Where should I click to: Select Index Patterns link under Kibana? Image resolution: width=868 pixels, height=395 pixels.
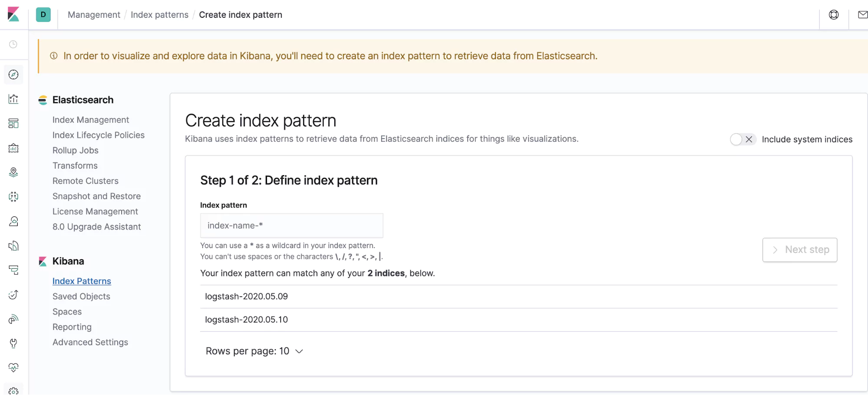click(x=82, y=281)
